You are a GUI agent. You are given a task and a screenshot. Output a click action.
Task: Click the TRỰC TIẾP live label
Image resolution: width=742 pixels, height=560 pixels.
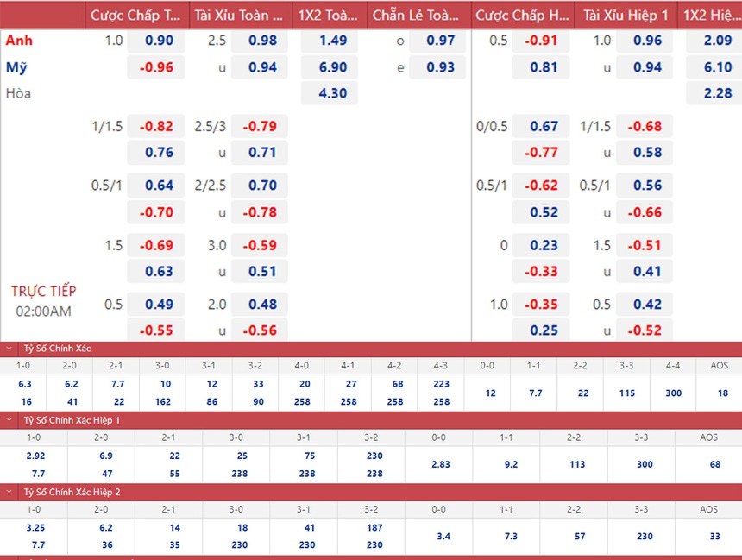tap(43, 291)
